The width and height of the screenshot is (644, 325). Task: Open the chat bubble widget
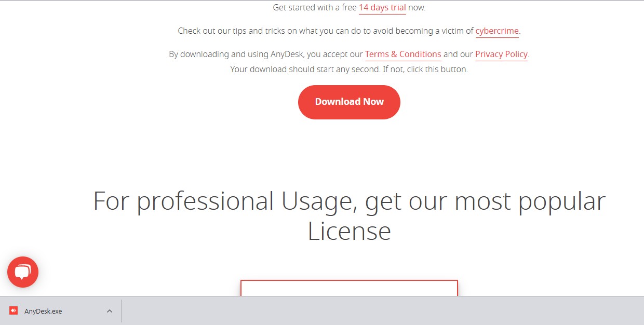[x=23, y=272]
